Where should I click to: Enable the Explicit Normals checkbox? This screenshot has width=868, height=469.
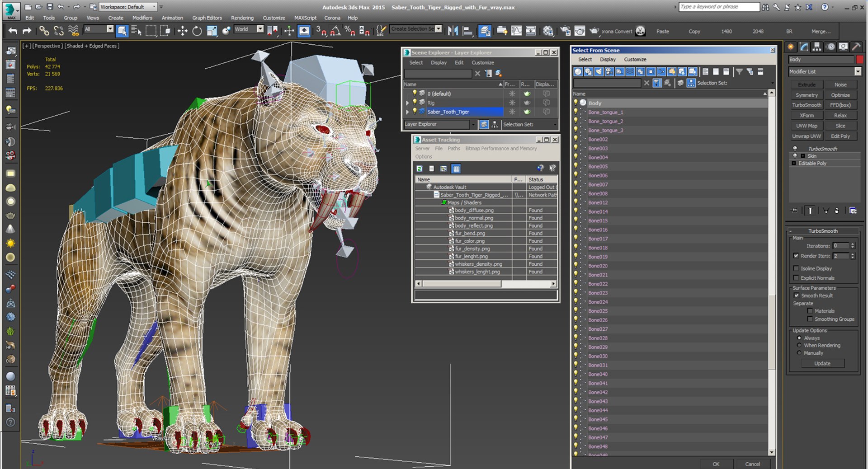tap(796, 278)
